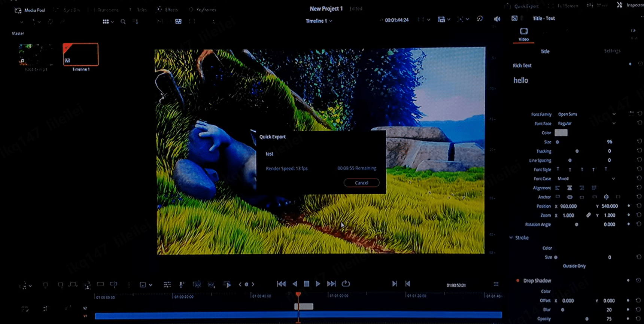Toggle the Zoom X/Y link icon

coord(588,215)
